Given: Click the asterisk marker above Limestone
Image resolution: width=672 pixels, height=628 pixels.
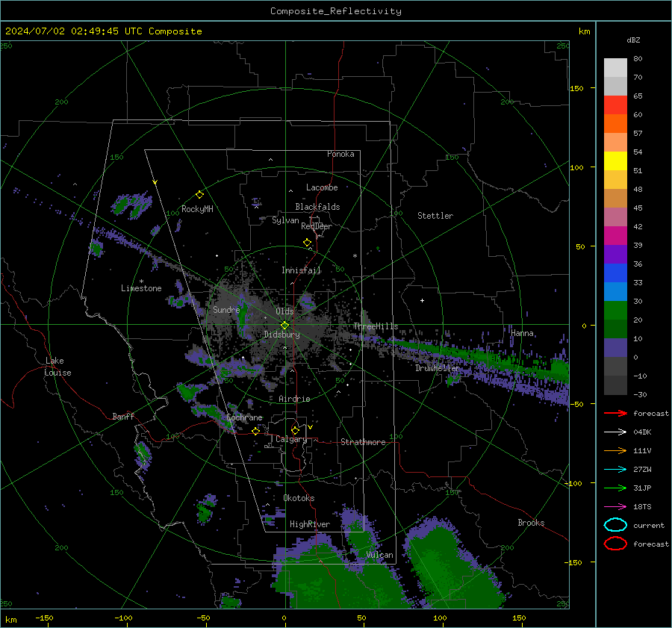Looking at the screenshot, I should tap(141, 282).
